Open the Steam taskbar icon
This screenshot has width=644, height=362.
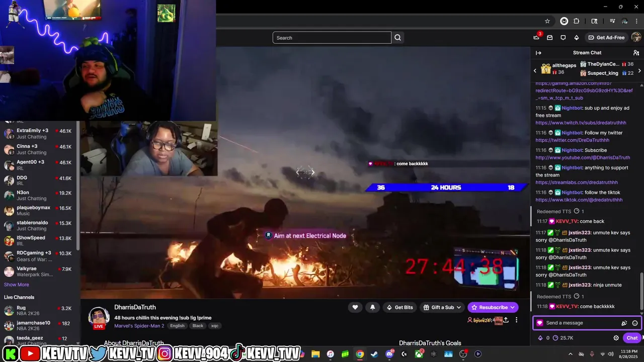click(x=374, y=354)
